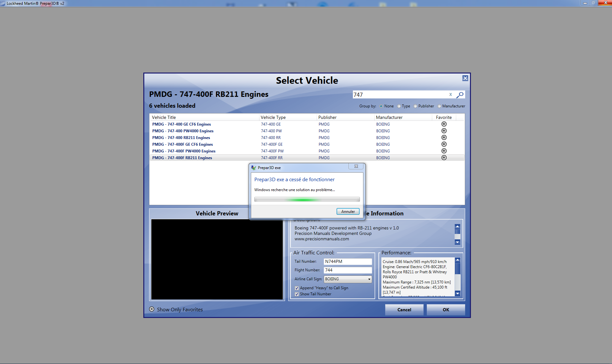
Task: Click the search magnifier icon
Action: tap(460, 95)
